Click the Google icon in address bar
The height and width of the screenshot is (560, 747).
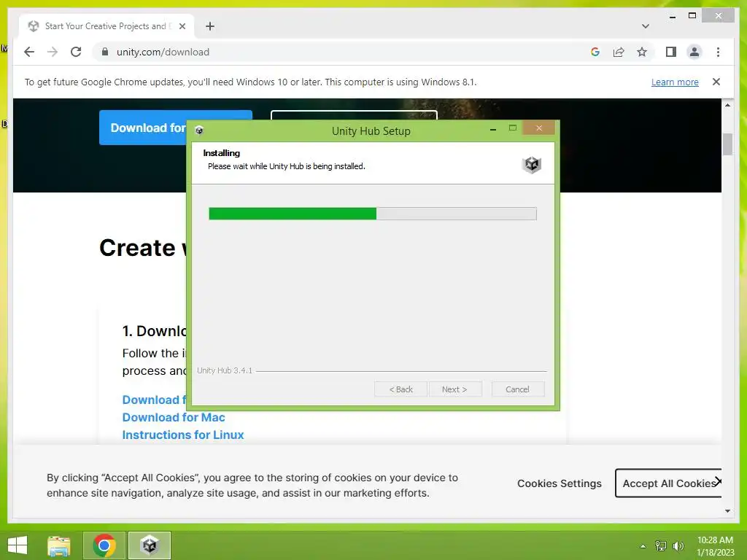(x=595, y=52)
